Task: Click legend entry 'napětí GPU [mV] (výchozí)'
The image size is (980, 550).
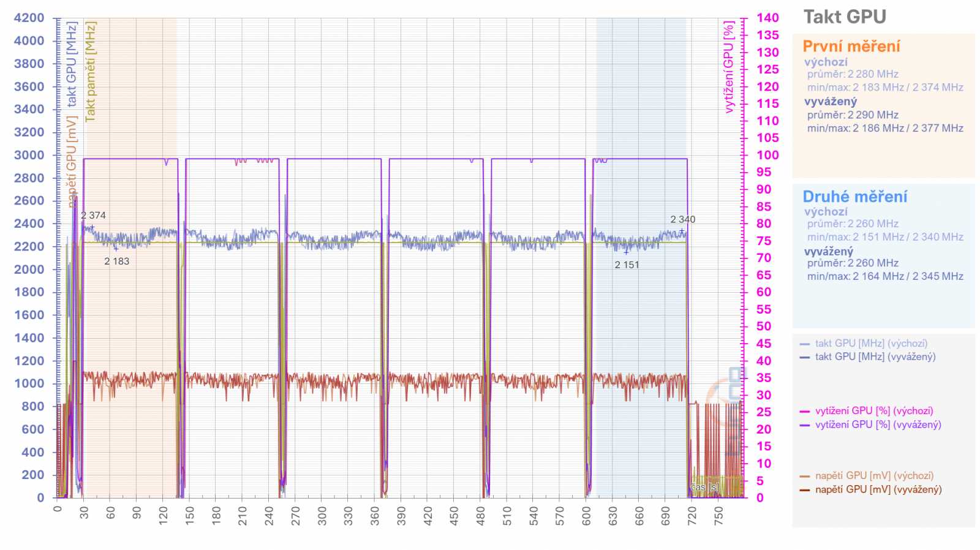Action: (x=874, y=476)
